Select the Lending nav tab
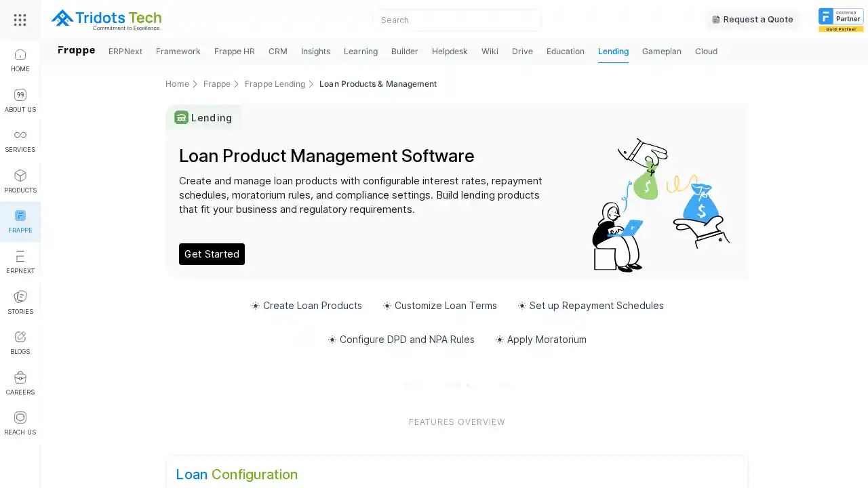The height and width of the screenshot is (488, 868). 613,51
